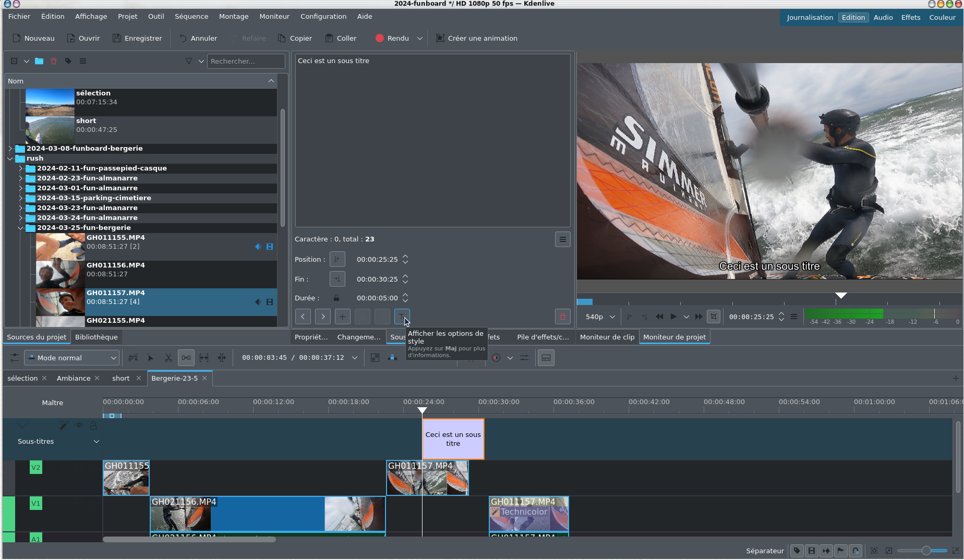Toggle show video thumbnails in status bar
The image size is (964, 560).
tap(811, 551)
